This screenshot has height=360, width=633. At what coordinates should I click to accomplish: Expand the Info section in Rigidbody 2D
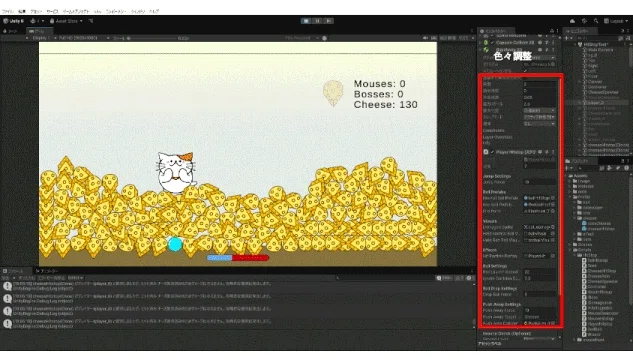(486, 143)
